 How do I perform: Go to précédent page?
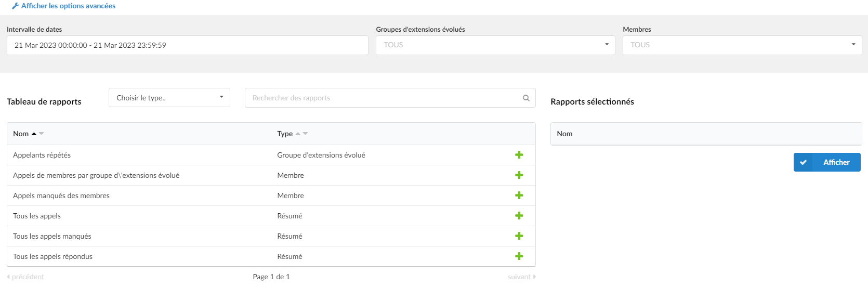point(25,277)
